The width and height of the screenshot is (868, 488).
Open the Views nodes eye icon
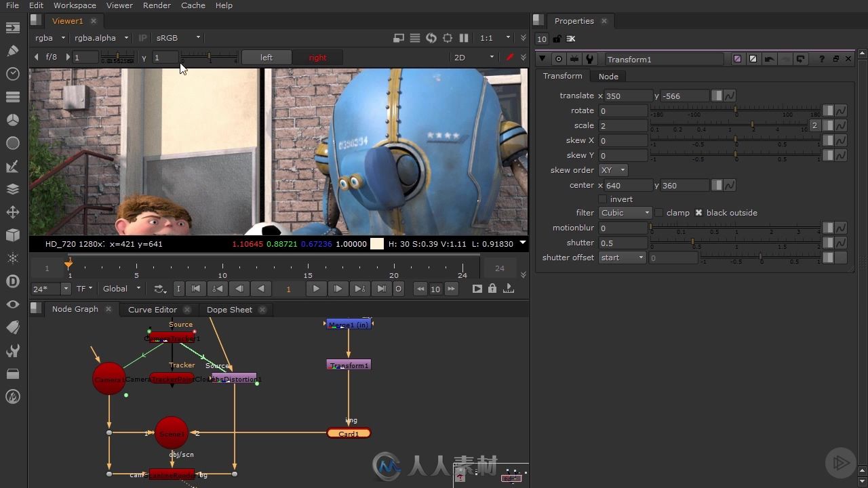coord(13,304)
